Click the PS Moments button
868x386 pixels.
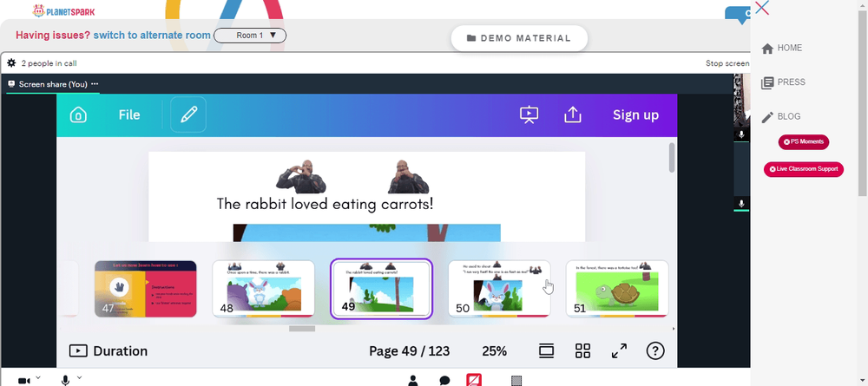tap(804, 142)
